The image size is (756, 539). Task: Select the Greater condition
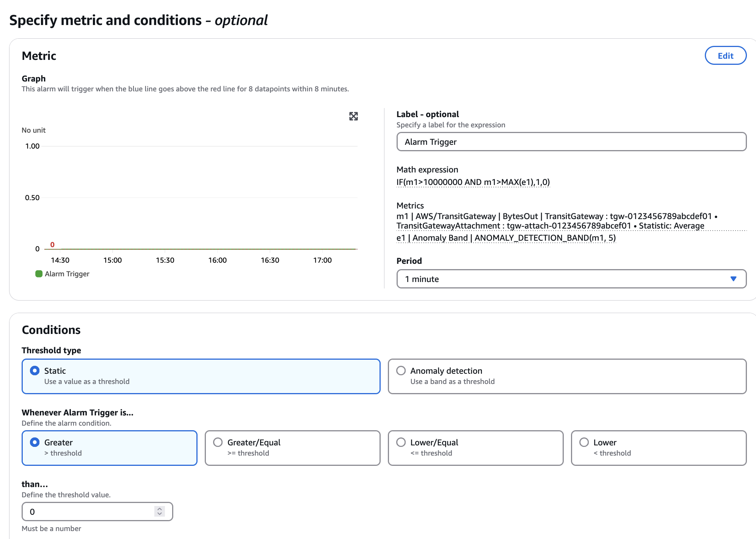point(35,442)
